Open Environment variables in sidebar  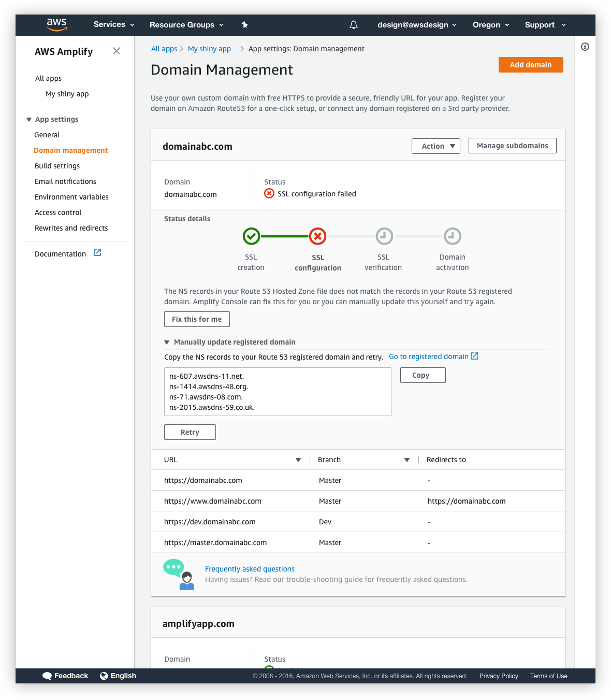[71, 197]
